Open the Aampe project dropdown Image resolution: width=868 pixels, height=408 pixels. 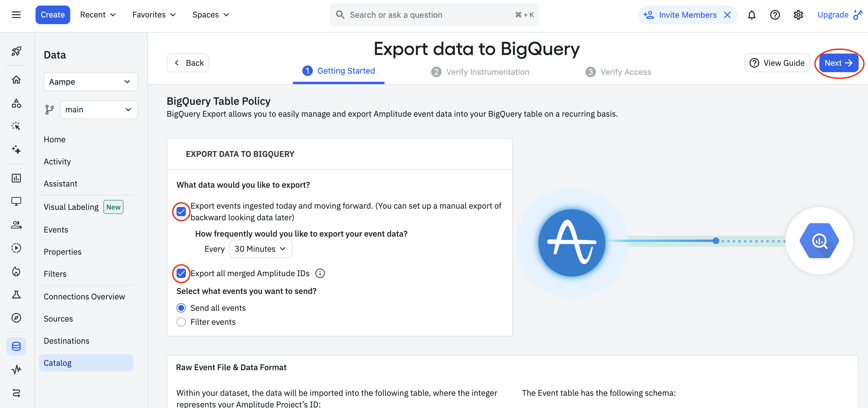tap(90, 81)
